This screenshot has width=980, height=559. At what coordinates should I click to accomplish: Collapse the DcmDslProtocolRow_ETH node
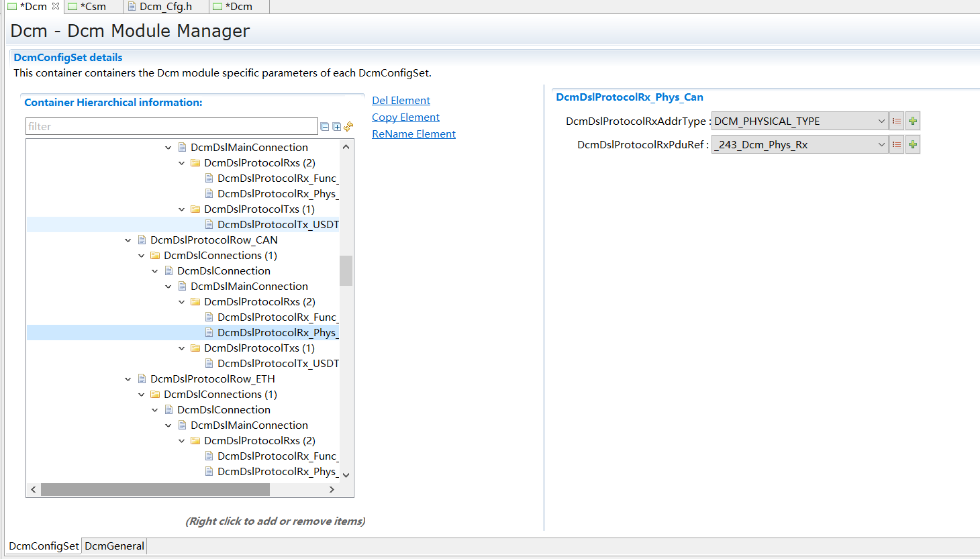coord(128,378)
